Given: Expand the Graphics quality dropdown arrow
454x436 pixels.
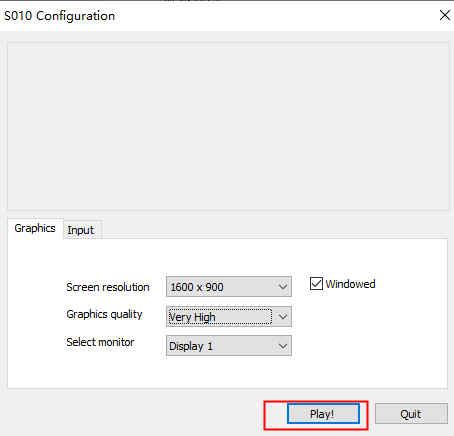Looking at the screenshot, I should pyautogui.click(x=283, y=317).
